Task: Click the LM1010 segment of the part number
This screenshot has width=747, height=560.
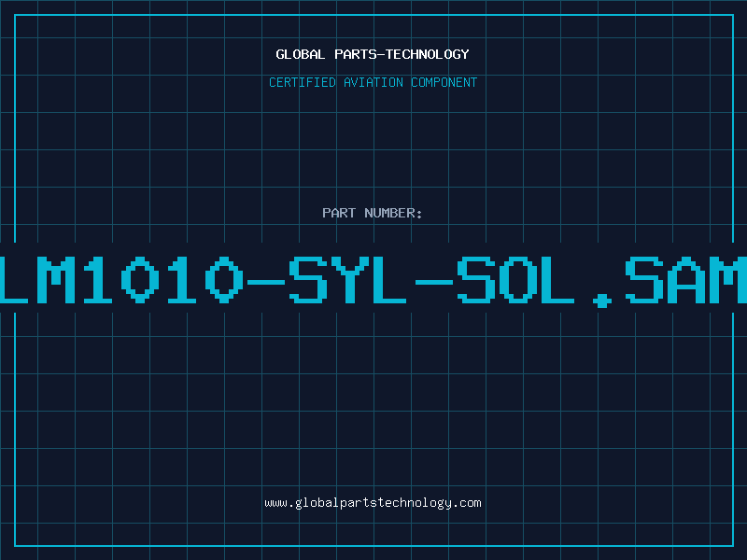Action: click(121, 280)
